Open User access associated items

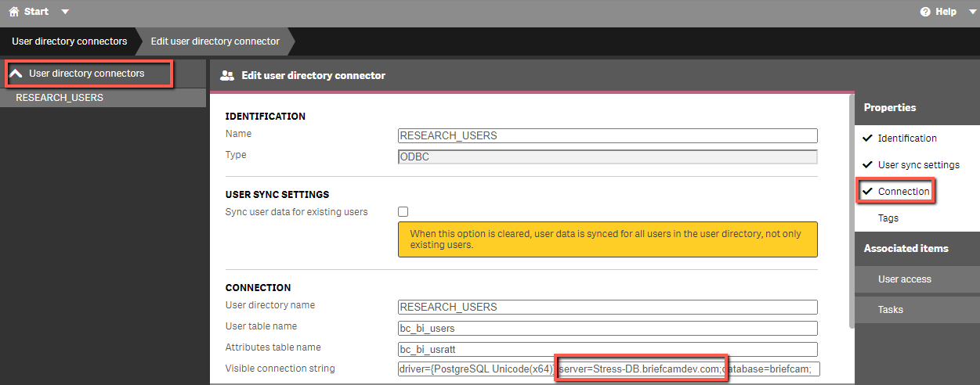pyautogui.click(x=917, y=279)
